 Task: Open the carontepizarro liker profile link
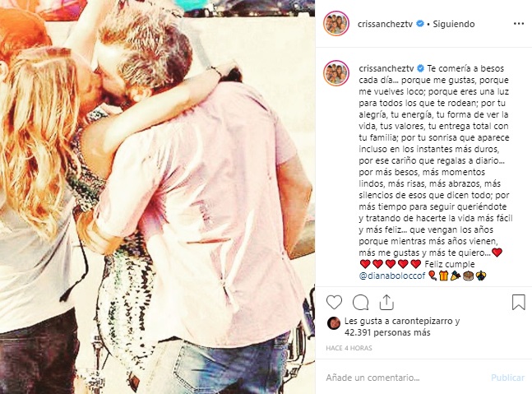[422, 321]
